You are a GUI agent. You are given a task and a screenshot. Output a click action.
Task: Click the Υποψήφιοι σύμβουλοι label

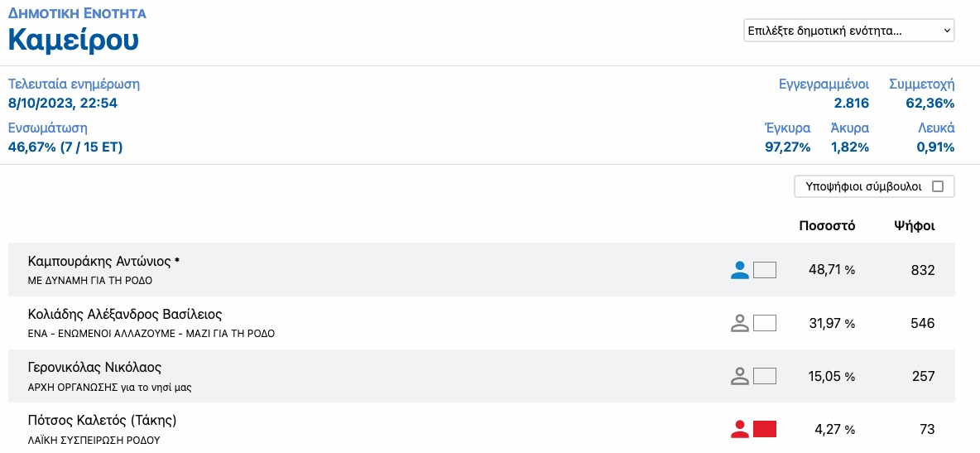point(864,186)
